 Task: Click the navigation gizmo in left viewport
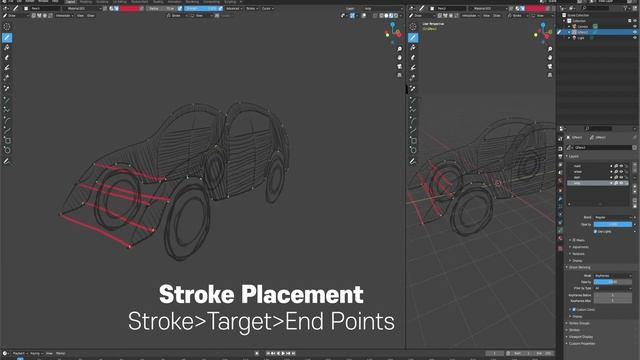tap(393, 33)
